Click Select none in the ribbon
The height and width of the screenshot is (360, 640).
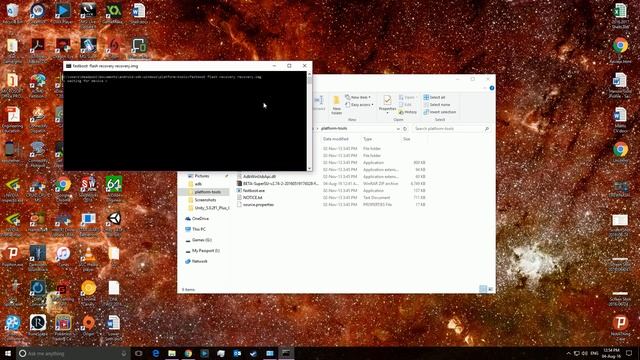437,104
